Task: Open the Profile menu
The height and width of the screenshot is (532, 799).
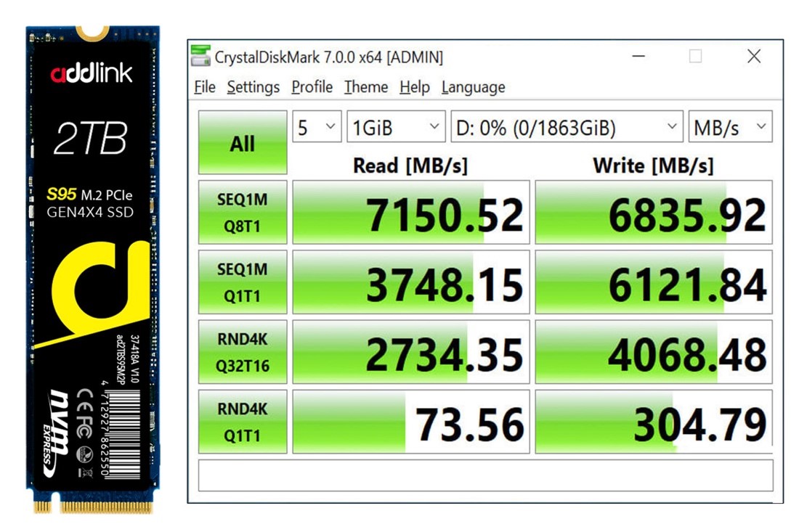Action: point(312,87)
